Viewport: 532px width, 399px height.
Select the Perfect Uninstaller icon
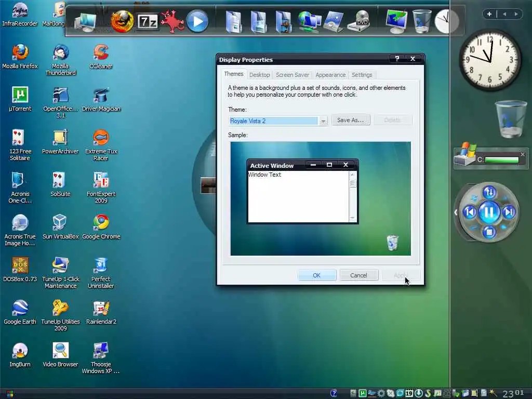(x=101, y=273)
